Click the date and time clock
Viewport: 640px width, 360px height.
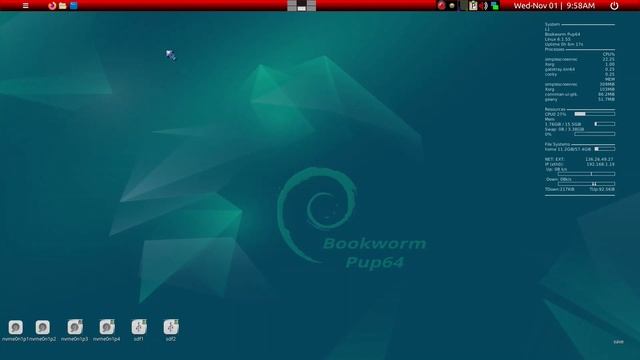click(554, 6)
